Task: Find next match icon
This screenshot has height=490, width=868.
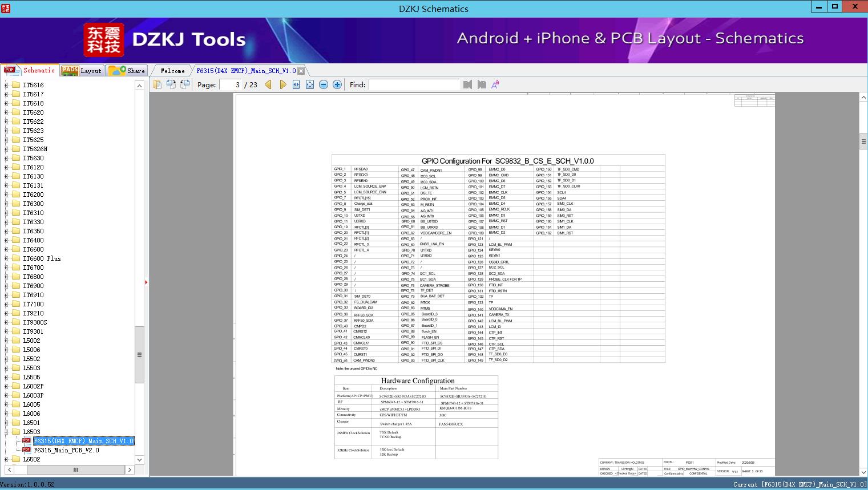Action: [482, 84]
